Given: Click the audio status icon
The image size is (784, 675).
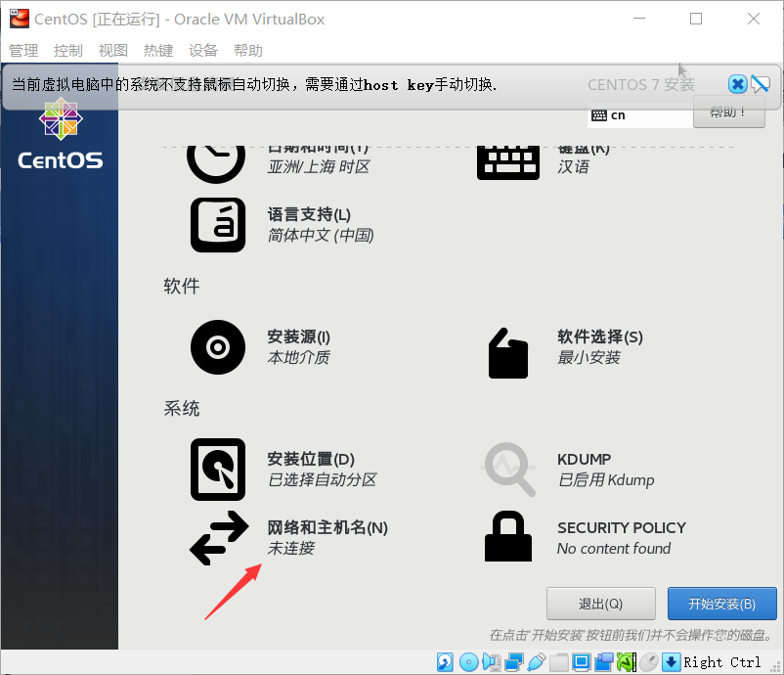Looking at the screenshot, I should (492, 662).
